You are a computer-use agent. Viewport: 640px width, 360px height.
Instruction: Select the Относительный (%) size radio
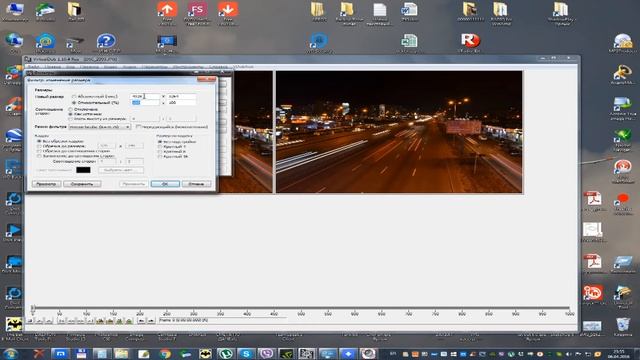pyautogui.click(x=74, y=102)
